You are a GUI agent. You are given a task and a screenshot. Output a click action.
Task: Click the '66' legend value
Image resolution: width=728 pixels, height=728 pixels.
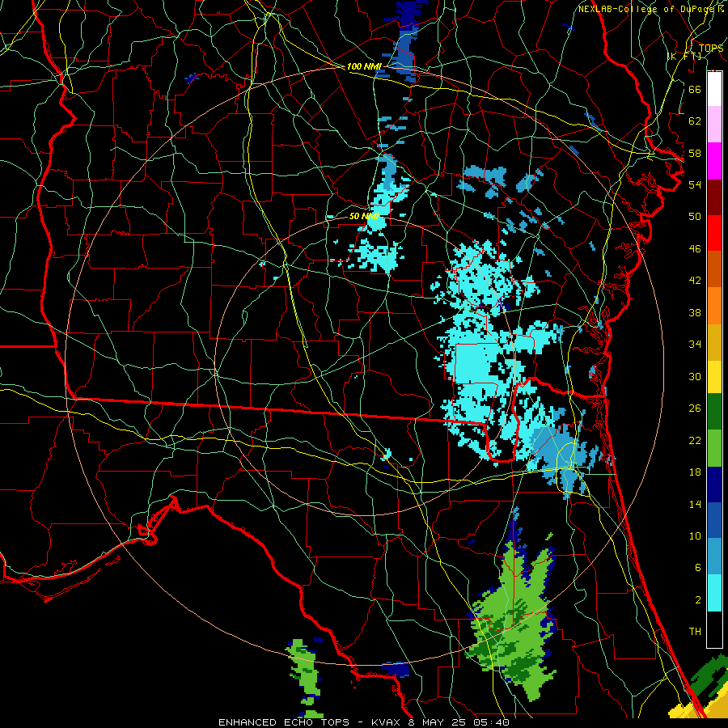[x=695, y=89]
